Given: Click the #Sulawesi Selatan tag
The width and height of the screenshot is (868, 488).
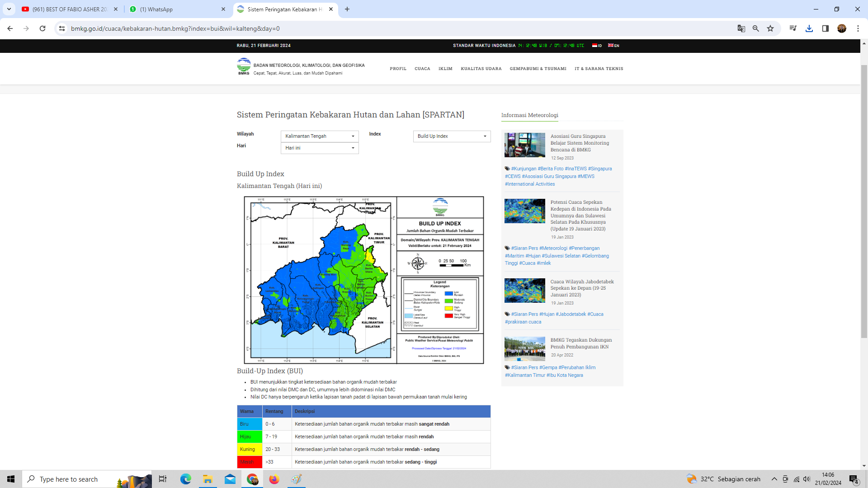Looking at the screenshot, I should coord(561,256).
